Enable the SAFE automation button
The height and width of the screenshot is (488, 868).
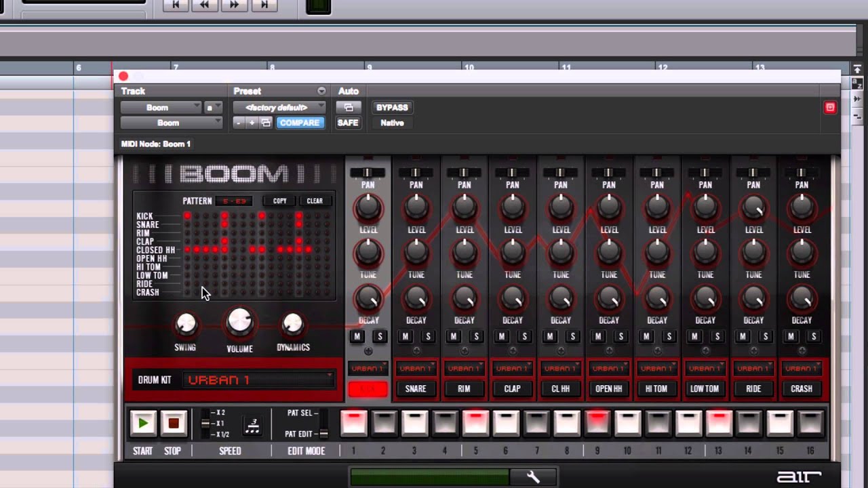tap(348, 123)
